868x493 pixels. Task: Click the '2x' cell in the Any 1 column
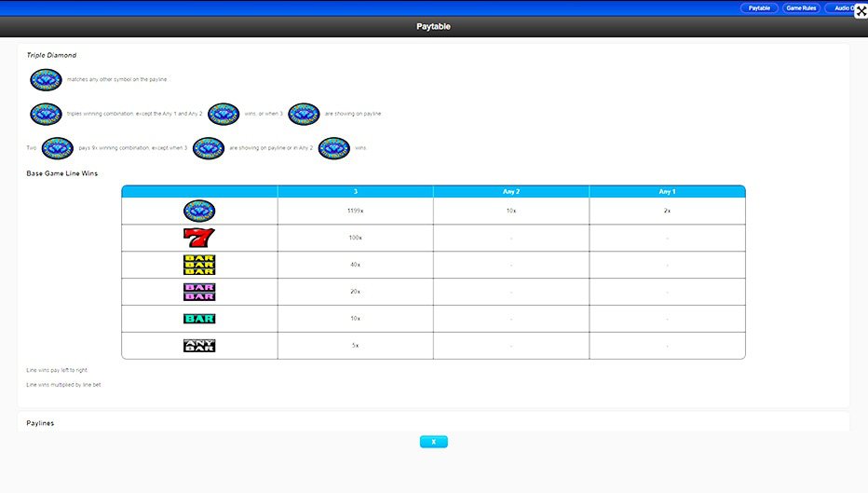coord(667,211)
